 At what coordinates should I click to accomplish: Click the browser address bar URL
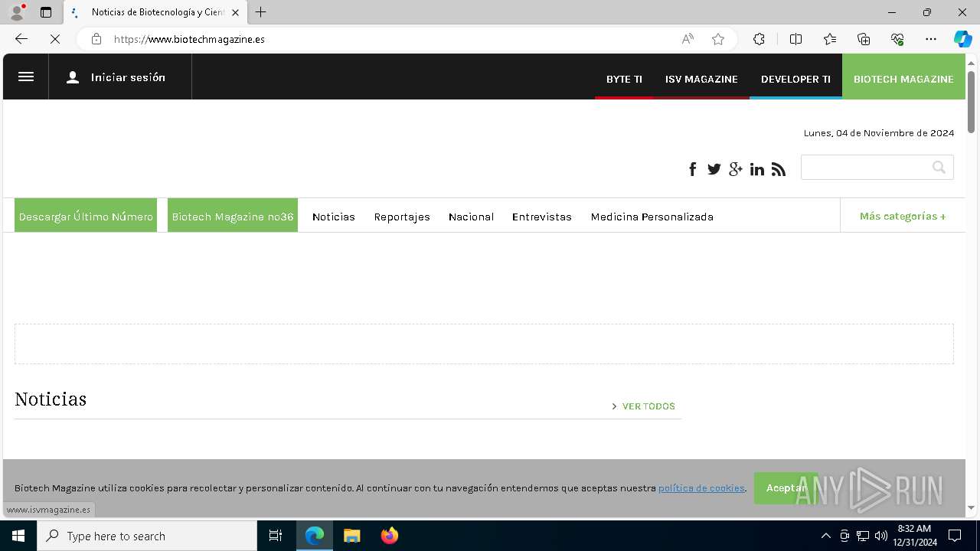tap(189, 39)
